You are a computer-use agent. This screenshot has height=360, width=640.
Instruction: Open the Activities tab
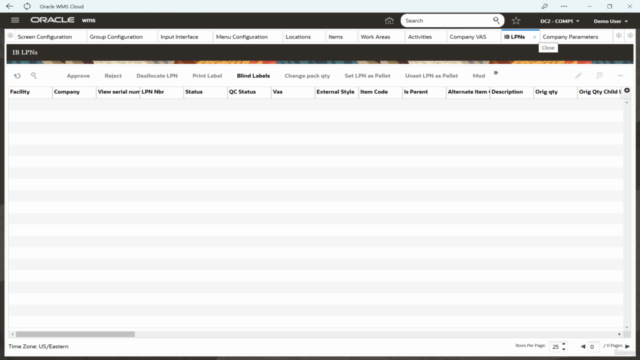[x=420, y=37]
